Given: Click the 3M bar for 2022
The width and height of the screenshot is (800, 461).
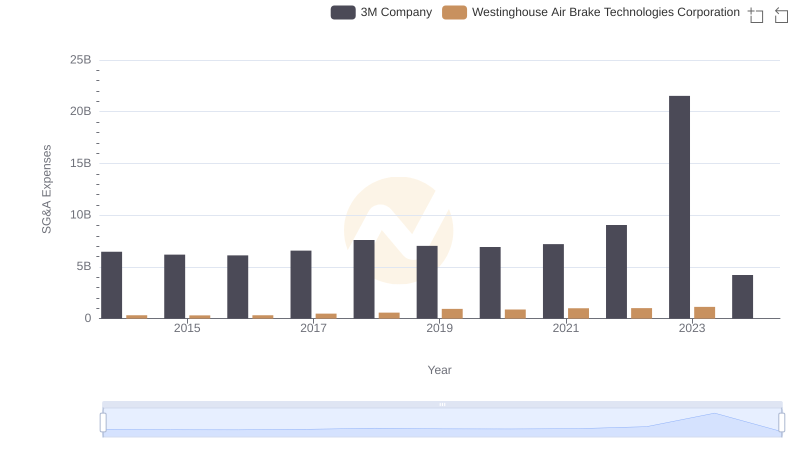Looking at the screenshot, I should pos(616,272).
